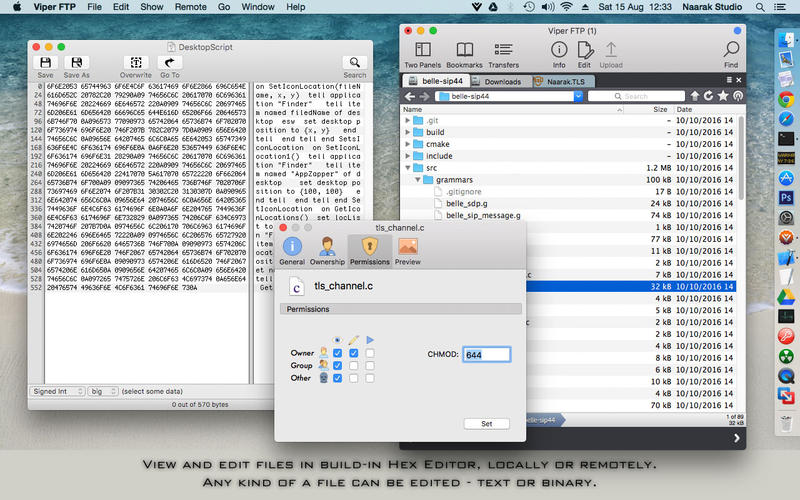Viewport: 800px width, 500px height.
Task: Click the Edit toolbar icon in Viper FTP window
Action: (x=585, y=50)
